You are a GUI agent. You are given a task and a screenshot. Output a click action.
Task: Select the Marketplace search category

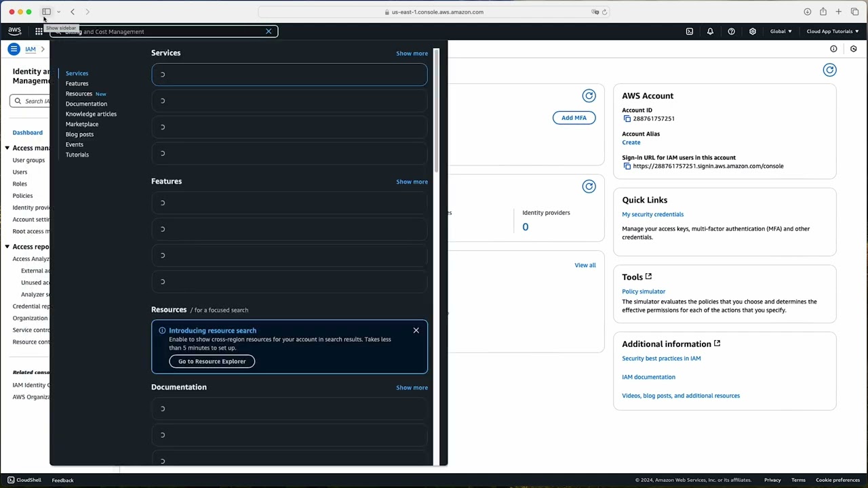click(81, 124)
